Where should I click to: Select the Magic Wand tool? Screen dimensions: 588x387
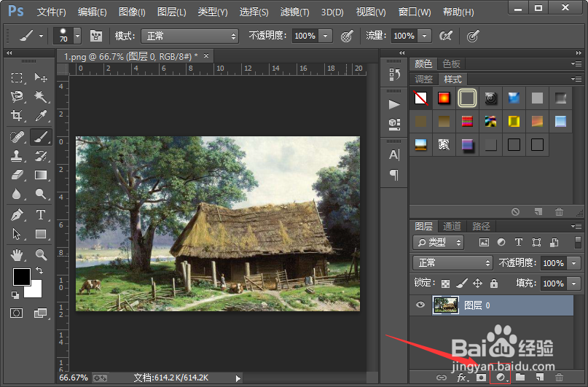41,96
